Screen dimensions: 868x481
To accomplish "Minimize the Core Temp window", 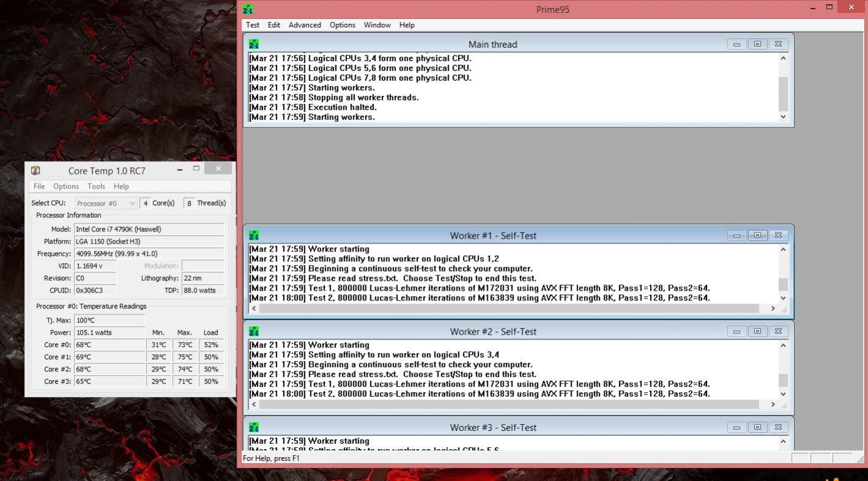I will click(180, 170).
